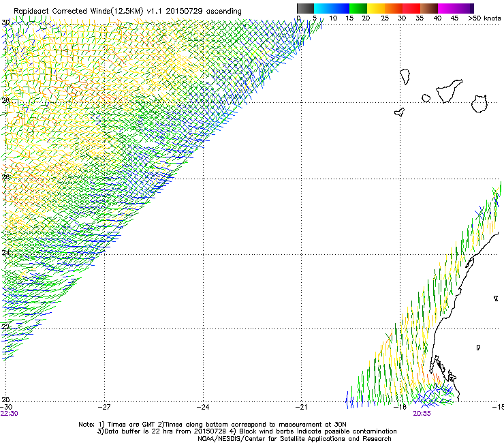This screenshot has height=443, width=504.
Task: Click the '35' label on color scale
Action: pos(420,18)
